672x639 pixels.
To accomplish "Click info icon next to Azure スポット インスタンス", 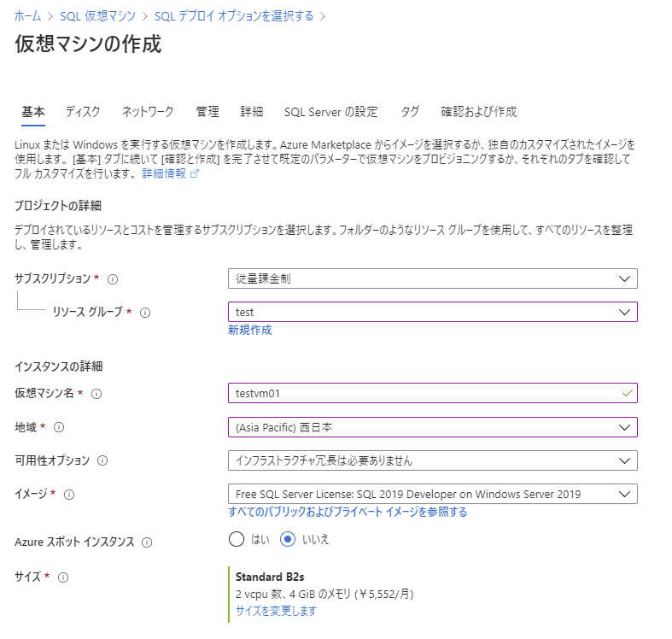I will click(x=147, y=542).
